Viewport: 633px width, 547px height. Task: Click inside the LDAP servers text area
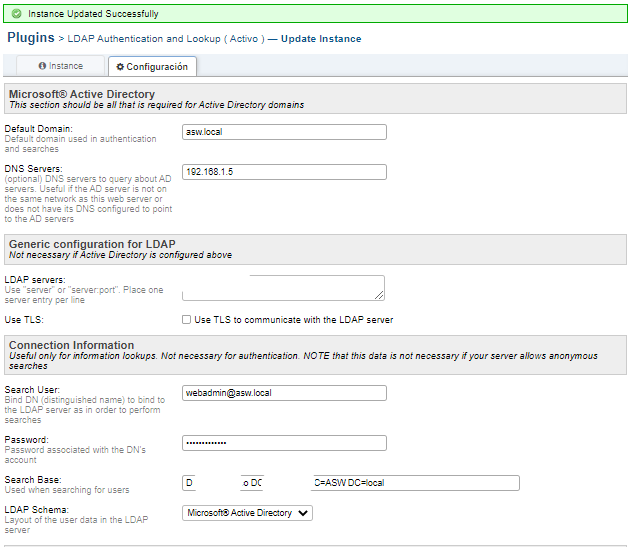(282, 287)
